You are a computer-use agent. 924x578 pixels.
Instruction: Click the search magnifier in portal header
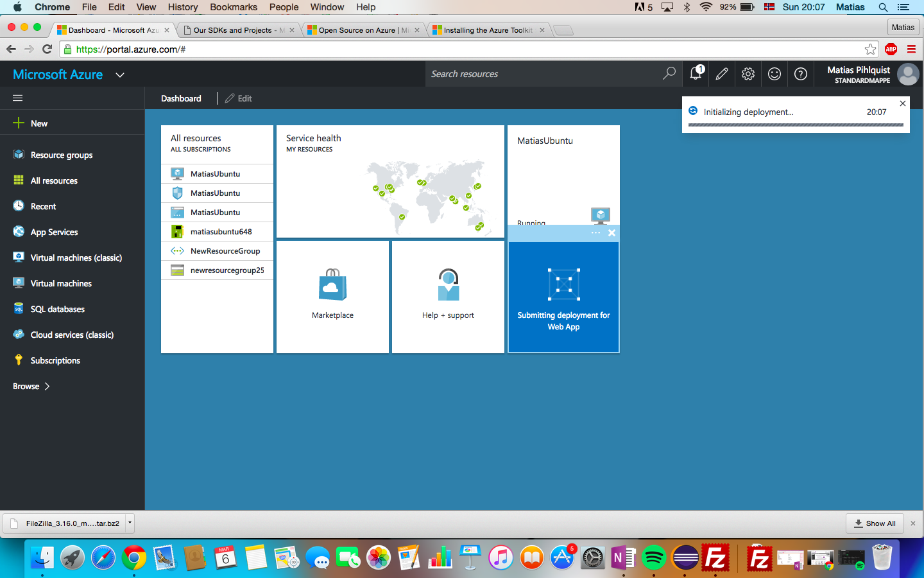tap(669, 73)
